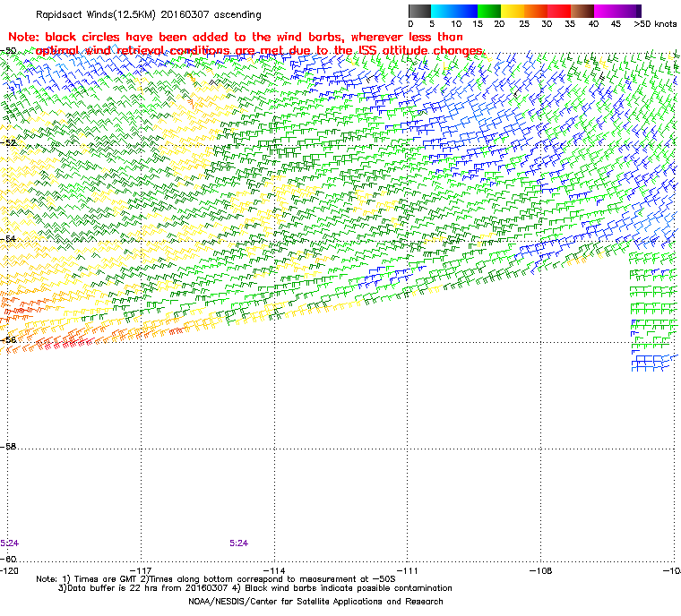Image resolution: width=681 pixels, height=616 pixels.
Task: Select the yellow 20-25 knots legend segment
Action: coord(513,11)
